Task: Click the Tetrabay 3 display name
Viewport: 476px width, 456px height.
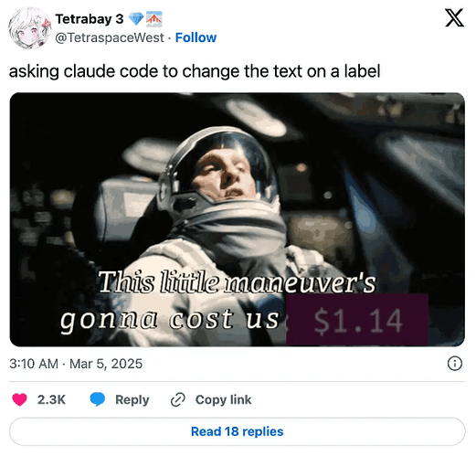Action: (90, 19)
